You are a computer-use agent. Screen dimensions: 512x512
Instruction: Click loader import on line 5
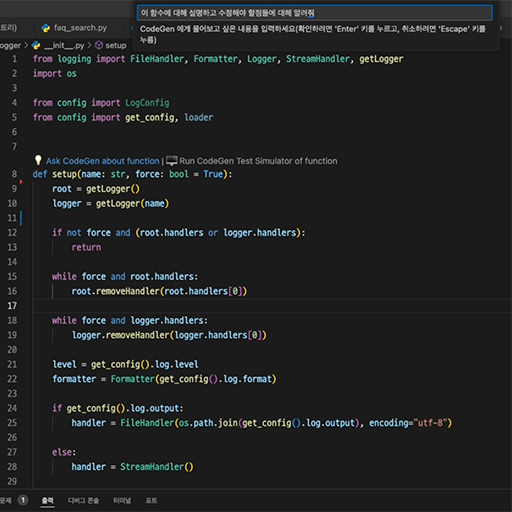(x=199, y=118)
